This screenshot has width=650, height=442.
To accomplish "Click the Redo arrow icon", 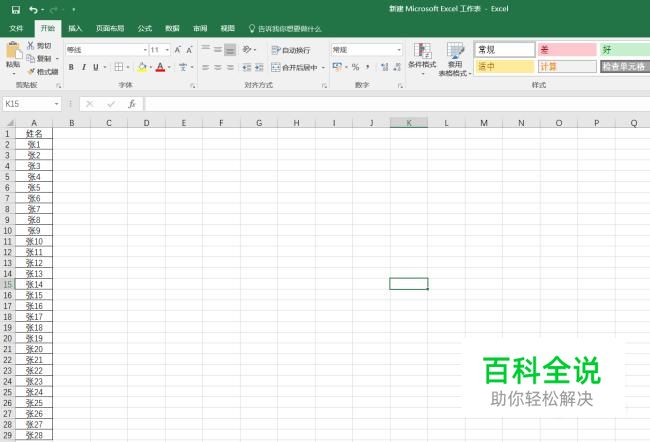I will pos(54,10).
